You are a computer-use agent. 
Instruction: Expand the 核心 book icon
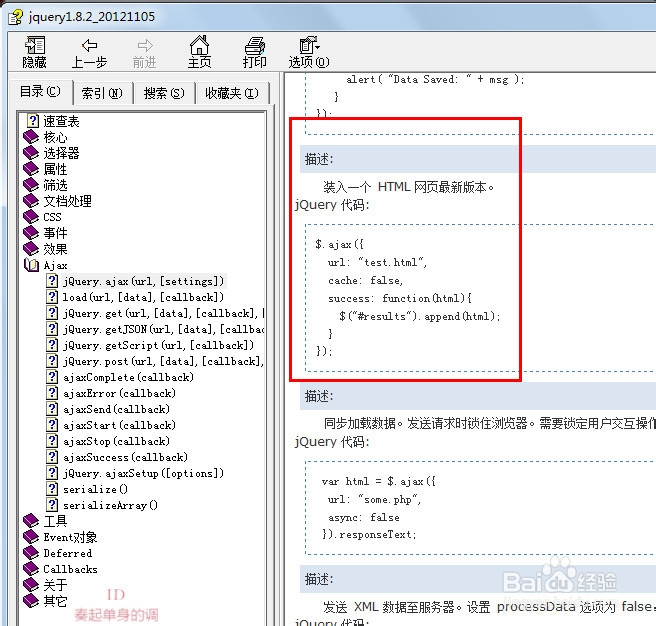pyautogui.click(x=31, y=137)
